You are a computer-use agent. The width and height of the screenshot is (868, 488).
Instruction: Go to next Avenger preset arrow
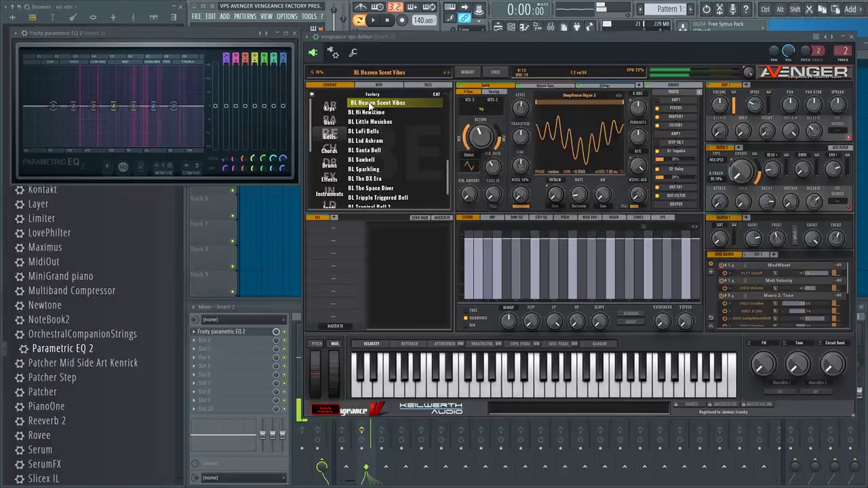click(448, 73)
